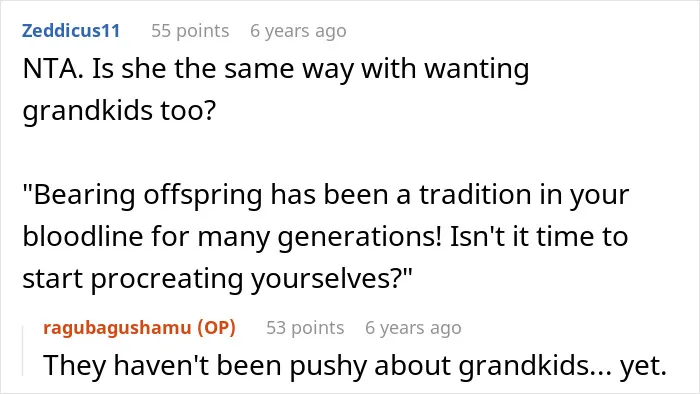Click the 53 points score
The width and height of the screenshot is (700, 394).
pos(305,328)
